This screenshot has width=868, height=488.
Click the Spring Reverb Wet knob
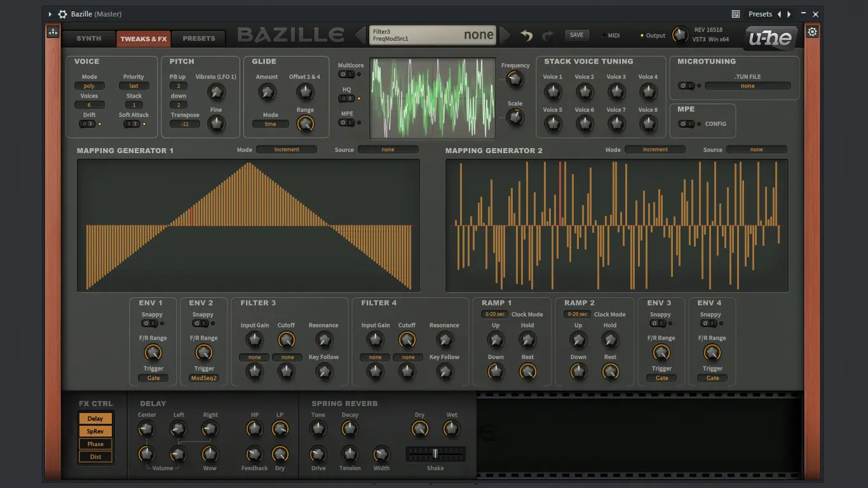pos(452,429)
